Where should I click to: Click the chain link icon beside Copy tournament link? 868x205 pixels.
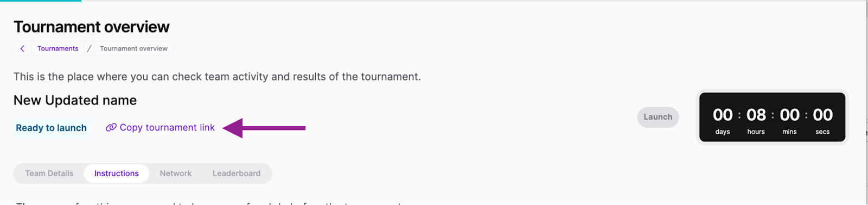pos(111,127)
